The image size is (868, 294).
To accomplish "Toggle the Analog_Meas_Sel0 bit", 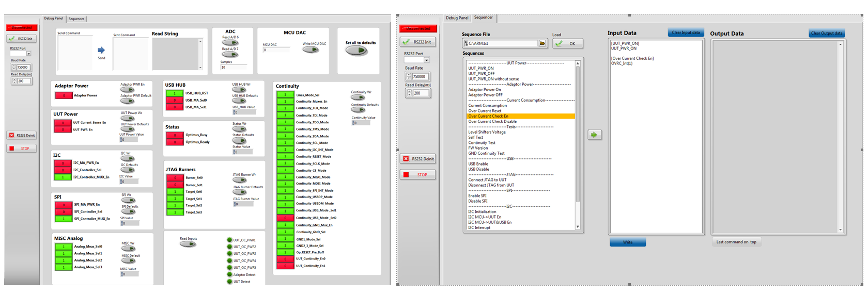I will coord(64,247).
